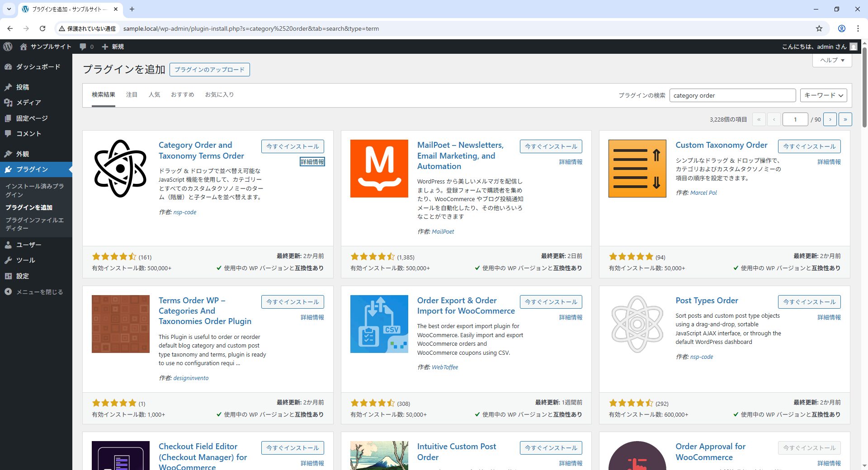Switch to 検索結果 tab

point(104,94)
